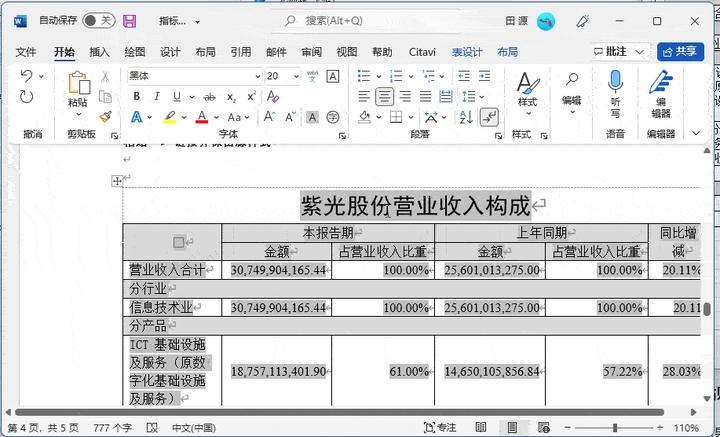The height and width of the screenshot is (437, 720).
Task: Apply strikethrough formatting
Action: click(x=209, y=97)
